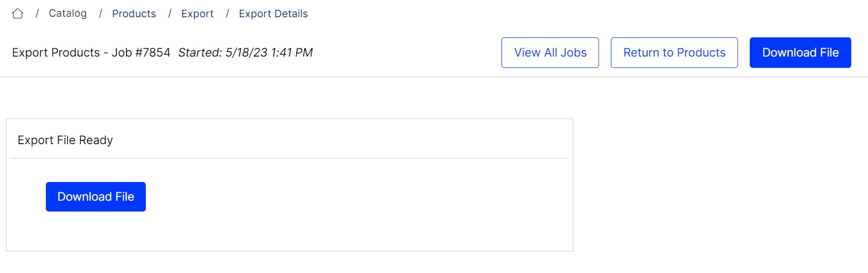The image size is (868, 273).
Task: Click the Catalog breadcrumb item
Action: tap(67, 13)
